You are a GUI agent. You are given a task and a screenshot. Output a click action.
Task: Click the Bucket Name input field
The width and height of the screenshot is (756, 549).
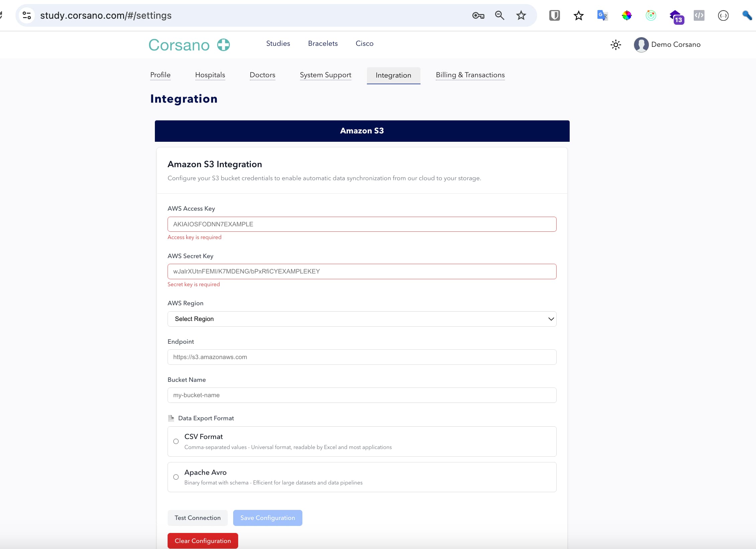[x=361, y=395]
